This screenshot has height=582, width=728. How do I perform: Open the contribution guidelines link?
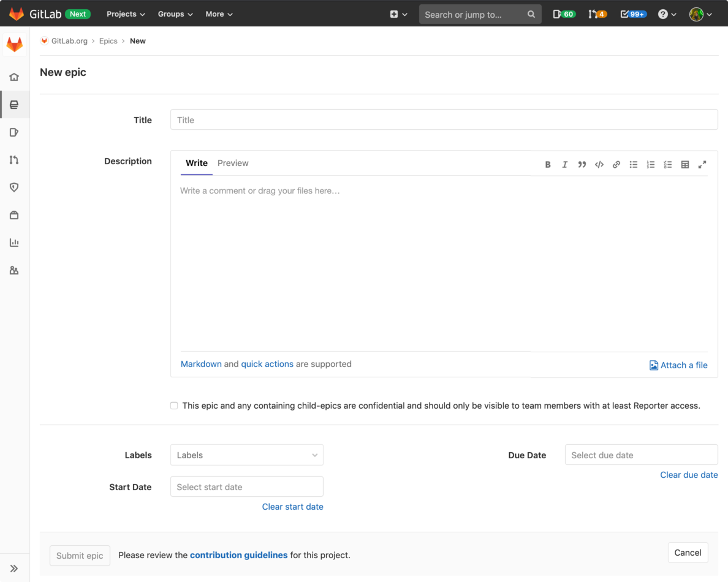(x=238, y=555)
